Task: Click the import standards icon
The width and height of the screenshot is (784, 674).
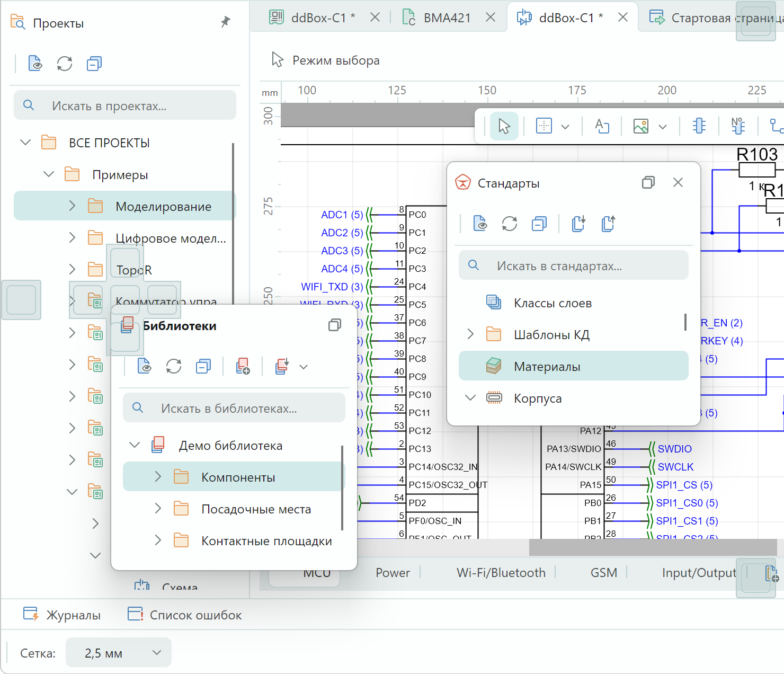Action: click(578, 224)
